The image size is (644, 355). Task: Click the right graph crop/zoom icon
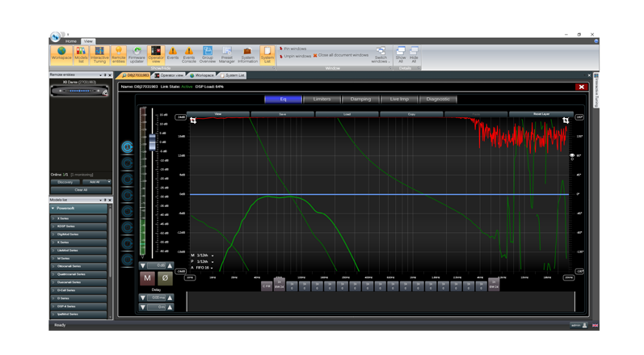tap(566, 120)
